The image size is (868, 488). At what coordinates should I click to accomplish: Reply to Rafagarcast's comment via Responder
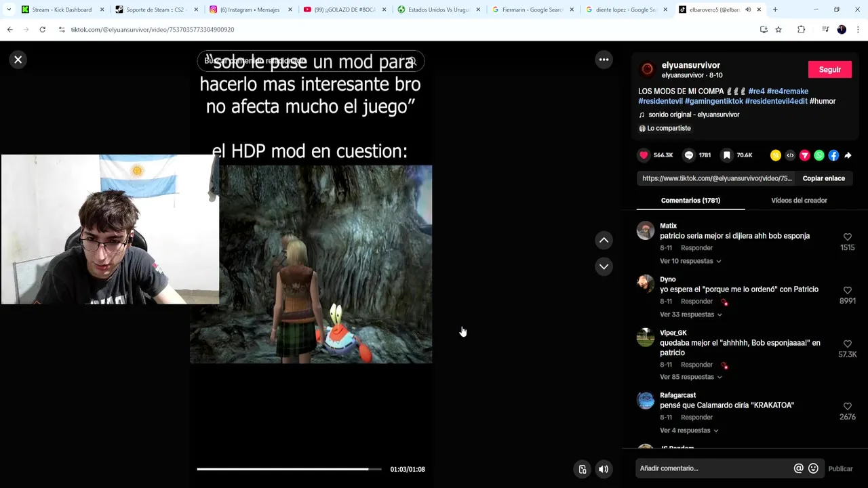coord(696,418)
